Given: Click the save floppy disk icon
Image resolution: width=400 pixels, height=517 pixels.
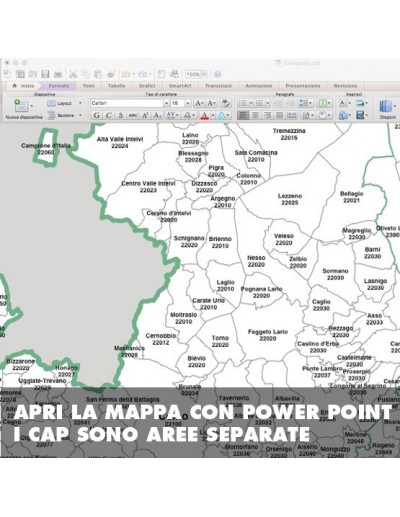Looking at the screenshot, I should click(45, 74).
